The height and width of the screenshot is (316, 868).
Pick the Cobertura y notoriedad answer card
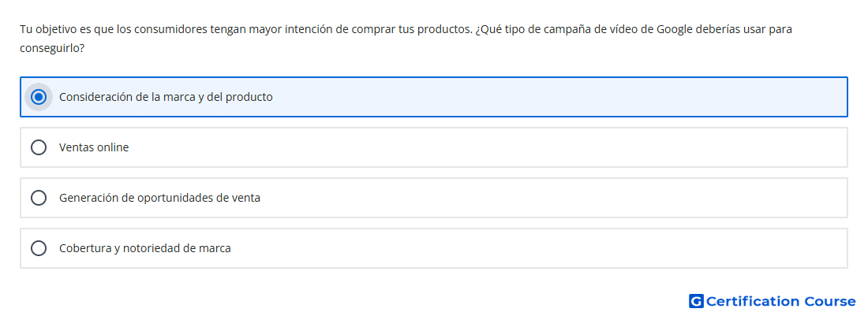(434, 248)
